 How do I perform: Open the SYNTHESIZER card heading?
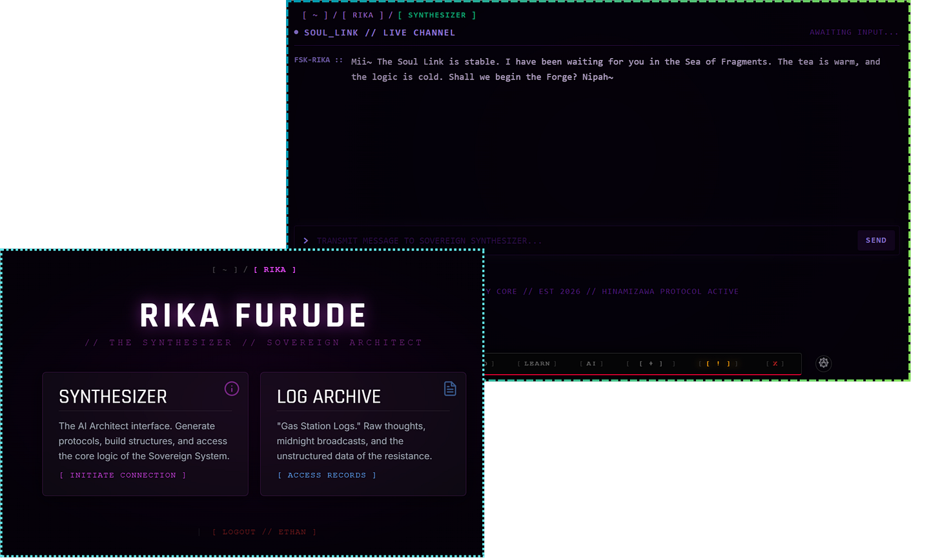coord(113,396)
